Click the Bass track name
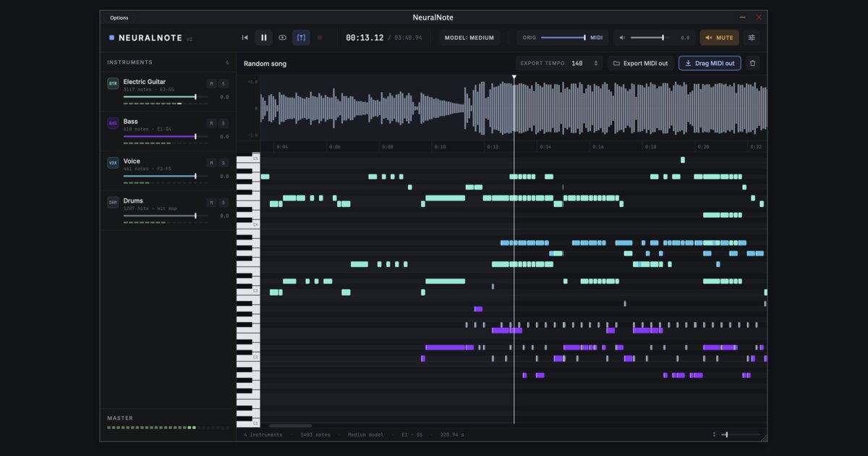The height and width of the screenshot is (456, 868). pyautogui.click(x=130, y=122)
